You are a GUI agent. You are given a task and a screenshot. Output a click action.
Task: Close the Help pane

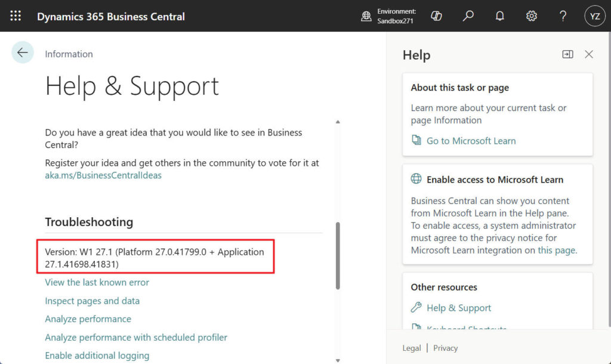click(x=589, y=54)
